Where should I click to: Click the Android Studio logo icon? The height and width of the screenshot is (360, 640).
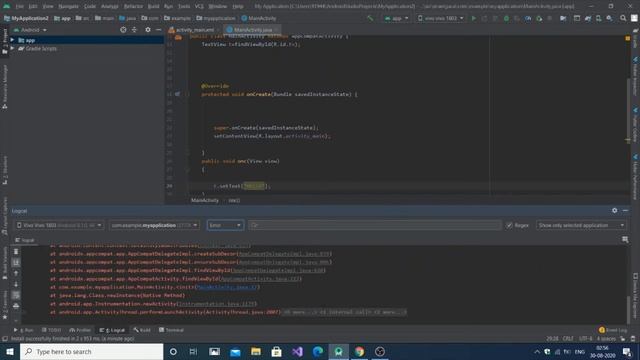[7, 6]
